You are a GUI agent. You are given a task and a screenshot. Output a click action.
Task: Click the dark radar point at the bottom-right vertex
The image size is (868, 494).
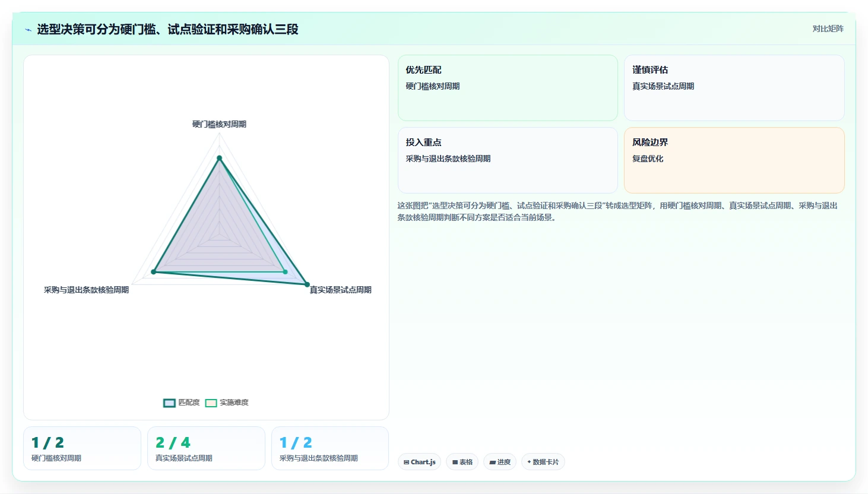(307, 284)
